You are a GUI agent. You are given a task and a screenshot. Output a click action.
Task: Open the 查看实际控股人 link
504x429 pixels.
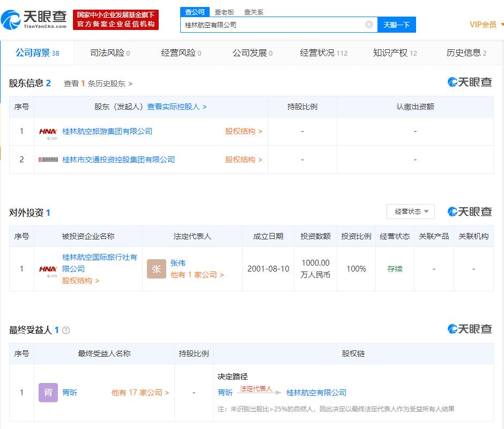coord(177,107)
